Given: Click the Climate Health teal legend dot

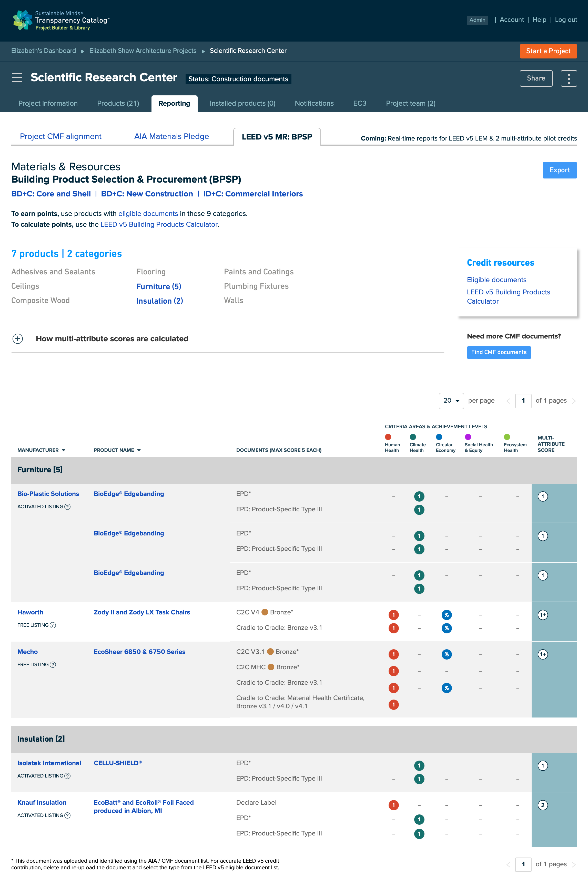Looking at the screenshot, I should 413,437.
